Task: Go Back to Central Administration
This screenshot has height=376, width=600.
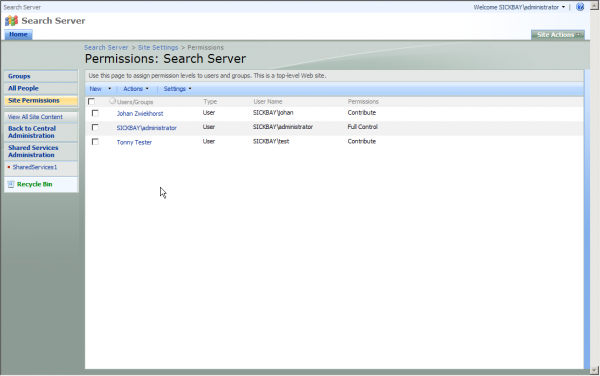Action: pos(32,132)
